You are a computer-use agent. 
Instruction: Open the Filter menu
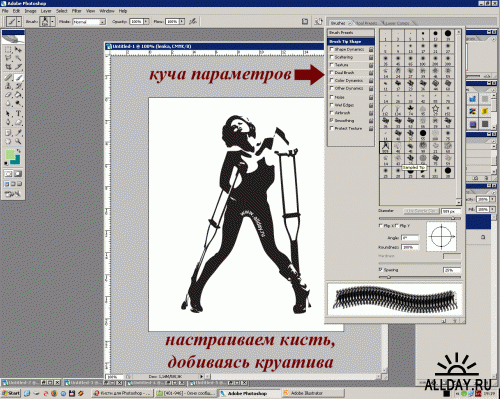point(76,11)
